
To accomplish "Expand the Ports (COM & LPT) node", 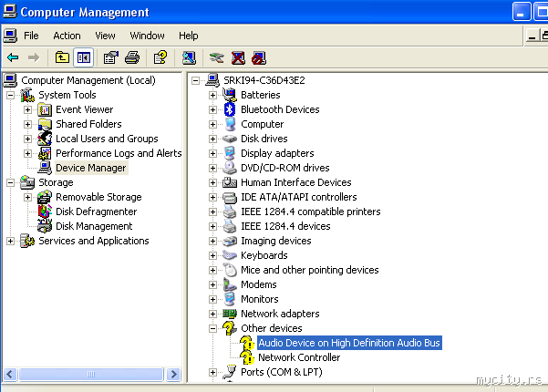I will 212,372.
